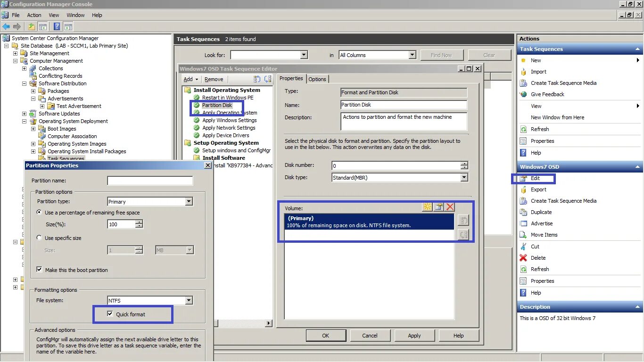Switch to the Options tab
This screenshot has width=644, height=362.
(317, 79)
